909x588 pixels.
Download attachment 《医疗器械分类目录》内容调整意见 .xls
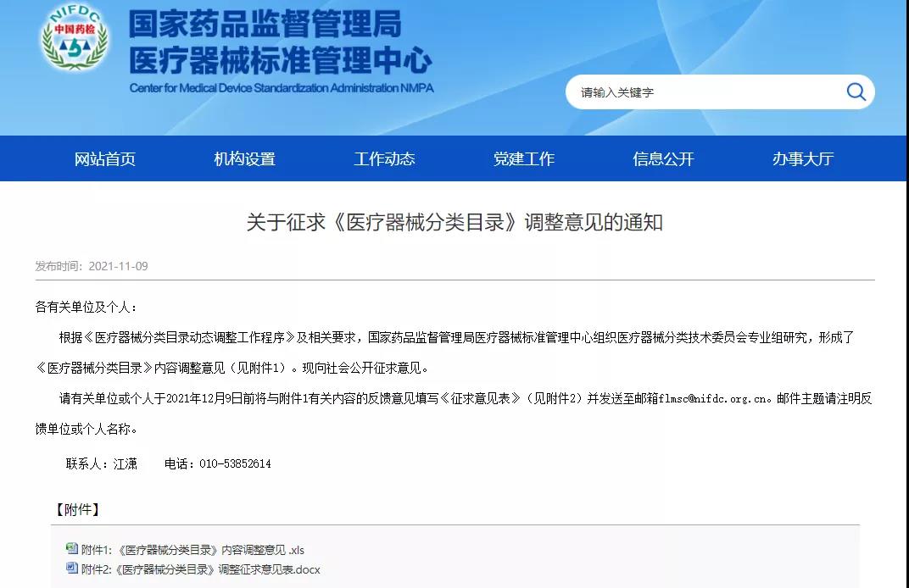193,549
